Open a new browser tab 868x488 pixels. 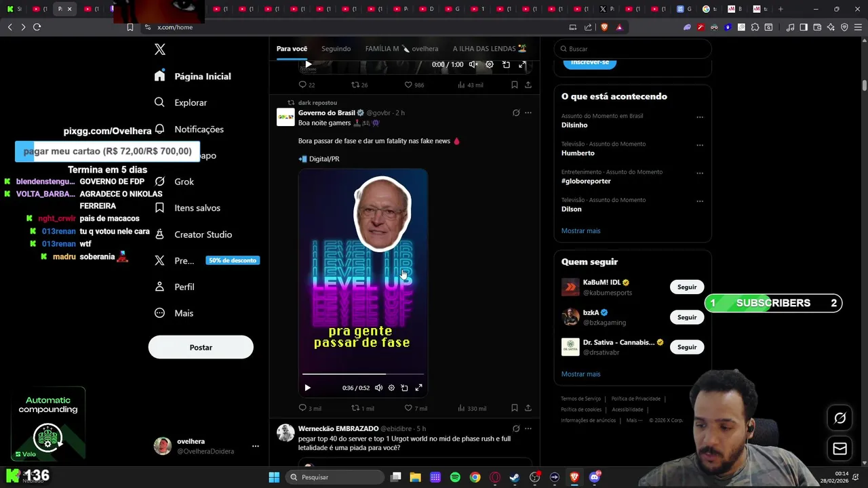[781, 9]
